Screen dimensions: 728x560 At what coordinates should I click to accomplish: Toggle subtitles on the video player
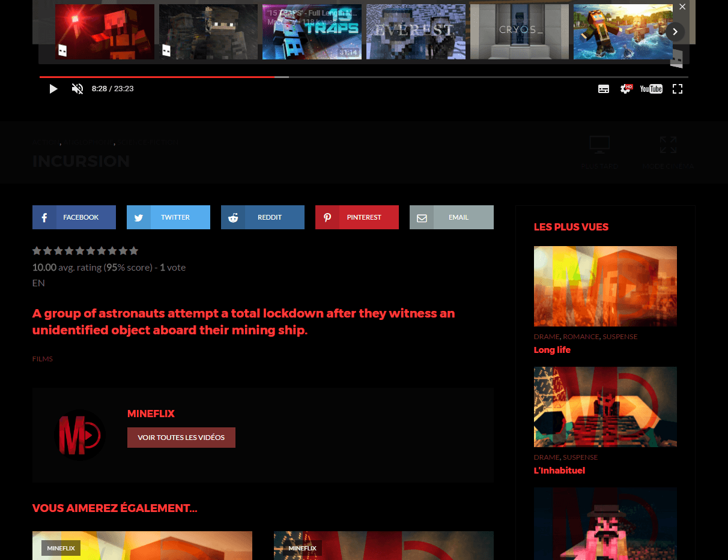point(604,89)
